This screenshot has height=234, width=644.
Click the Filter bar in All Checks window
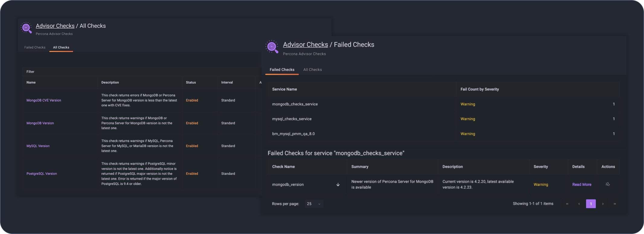142,72
